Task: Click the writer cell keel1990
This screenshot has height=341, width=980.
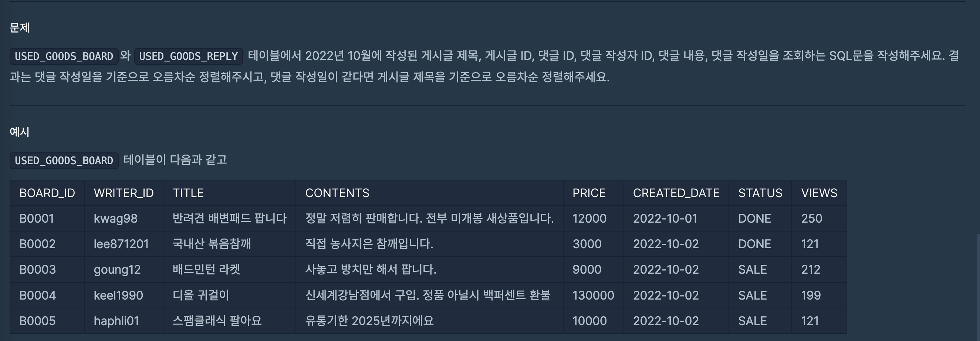Action: point(118,296)
